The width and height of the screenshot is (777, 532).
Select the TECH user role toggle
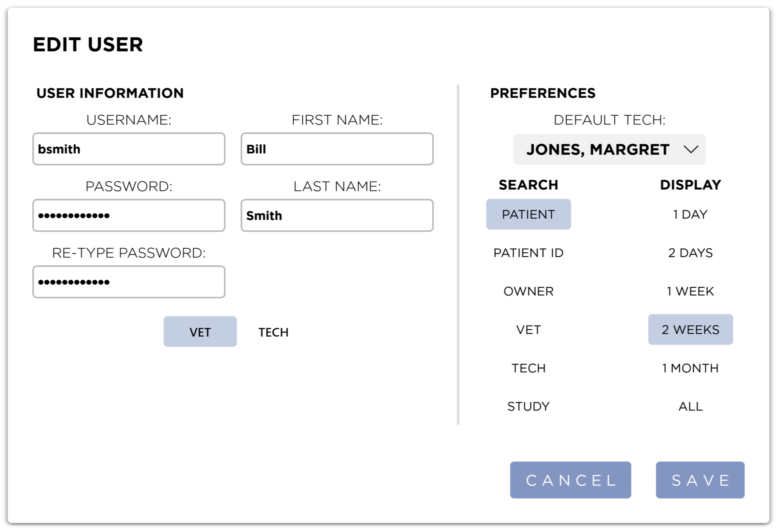coord(273,332)
